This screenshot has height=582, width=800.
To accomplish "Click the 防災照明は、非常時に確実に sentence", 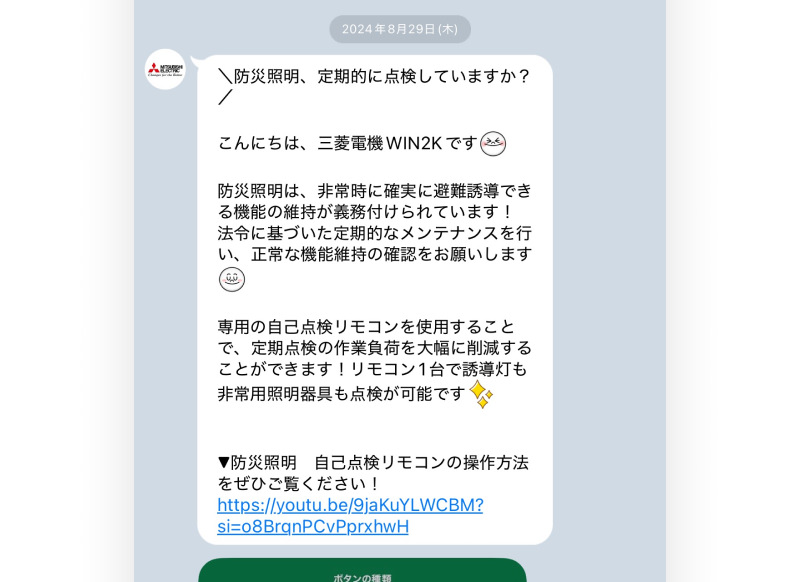I will (375, 201).
